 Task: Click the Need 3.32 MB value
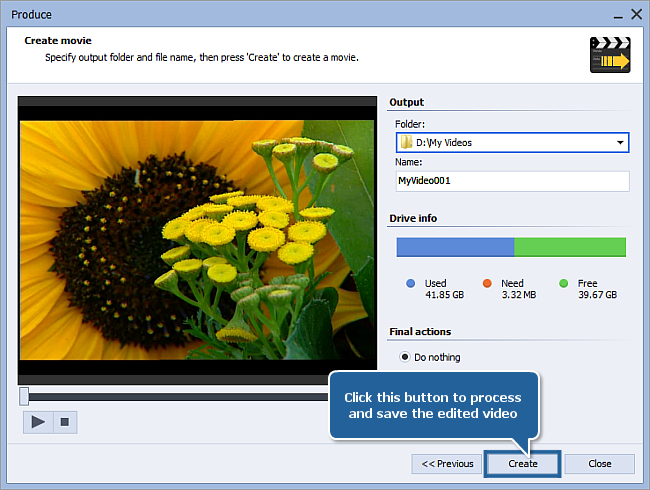tap(519, 295)
